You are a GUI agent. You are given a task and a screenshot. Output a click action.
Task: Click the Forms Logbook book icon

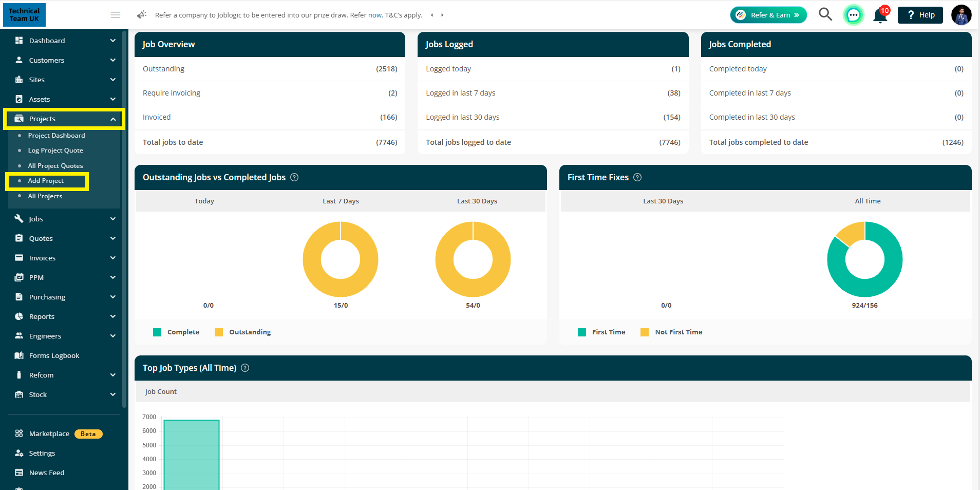click(19, 355)
